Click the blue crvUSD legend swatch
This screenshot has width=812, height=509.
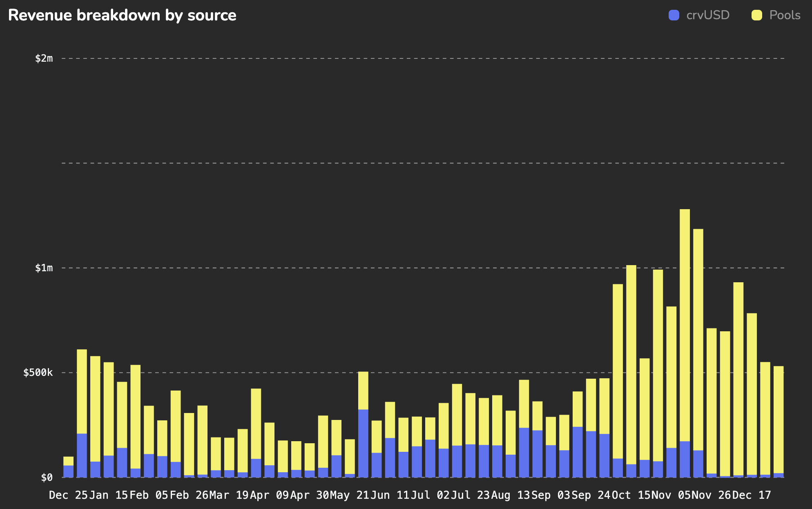674,15
